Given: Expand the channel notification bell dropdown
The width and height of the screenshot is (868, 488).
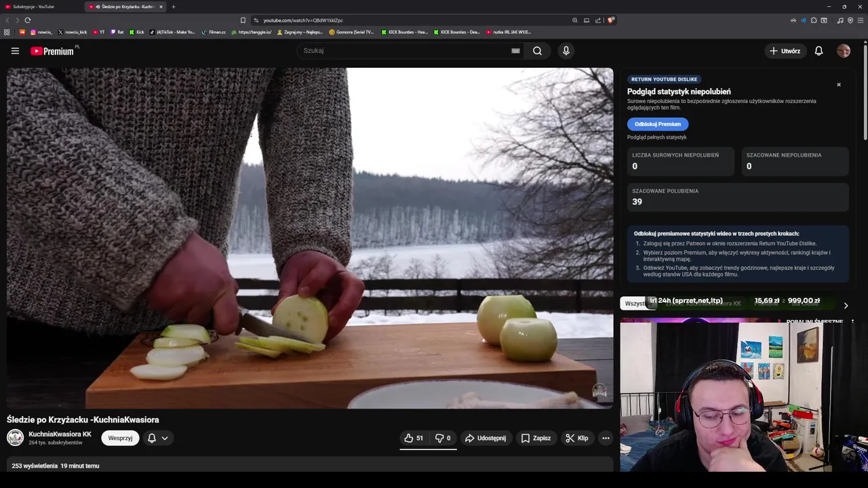Looking at the screenshot, I should (158, 439).
